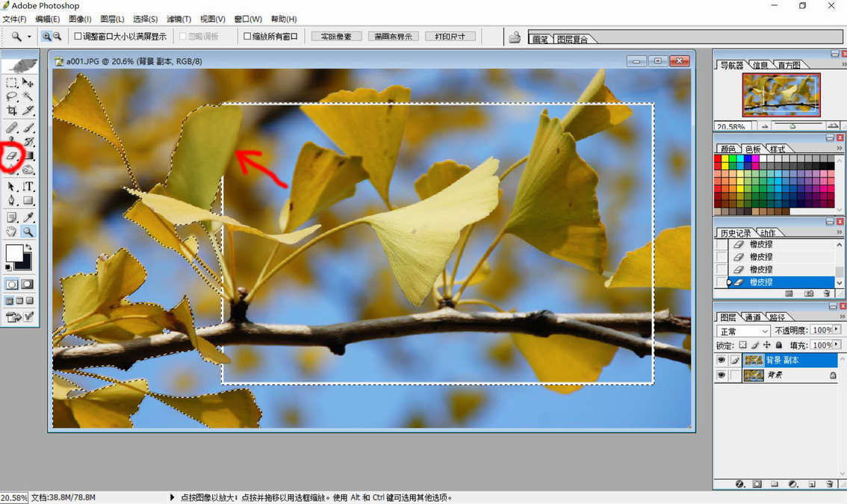Toggle lock image pixels brush icon
Screen dimensions: 847x504
coord(755,345)
